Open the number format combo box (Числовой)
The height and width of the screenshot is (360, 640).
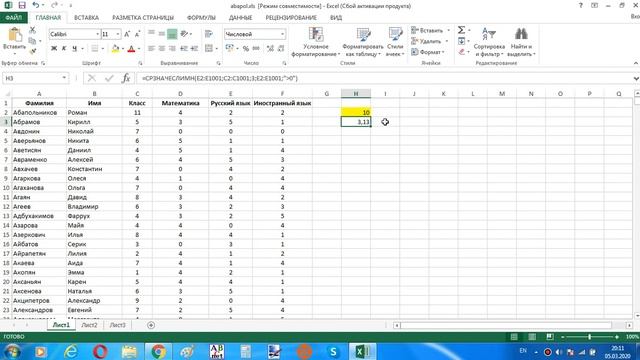pyautogui.click(x=255, y=34)
